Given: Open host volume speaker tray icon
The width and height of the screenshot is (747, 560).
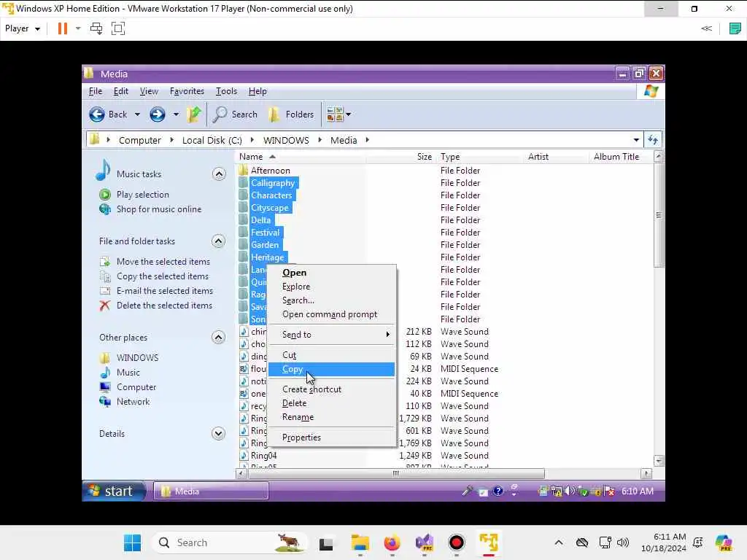Looking at the screenshot, I should (x=623, y=542).
